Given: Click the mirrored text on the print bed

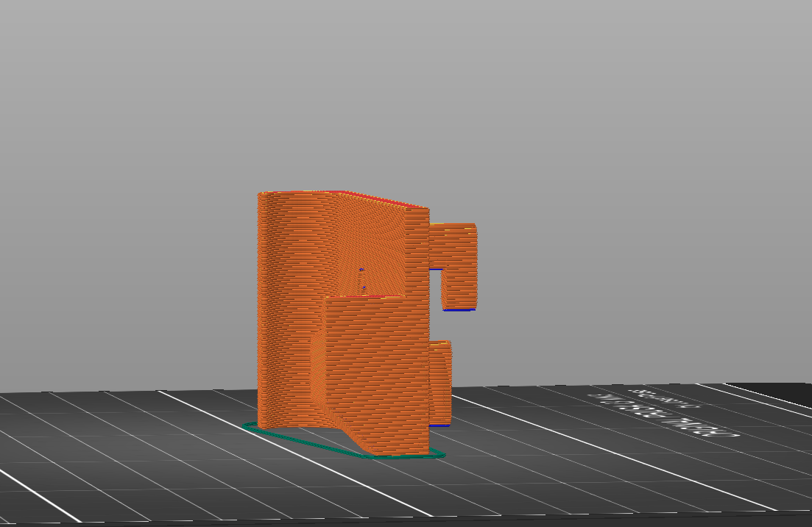Looking at the screenshot, I should (x=663, y=412).
